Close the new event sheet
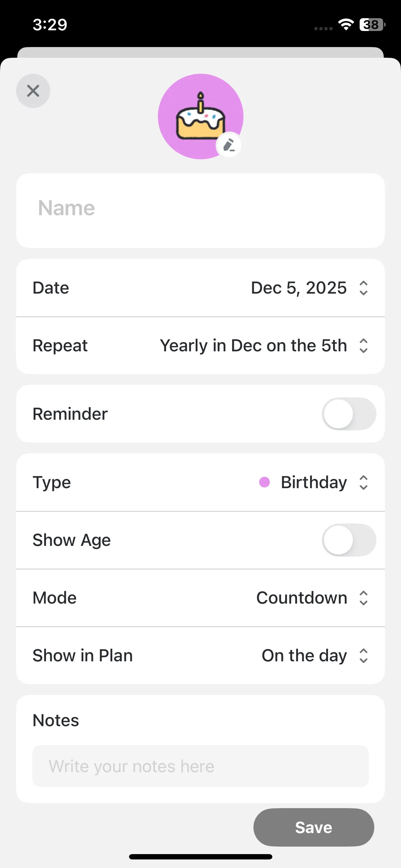 point(33,91)
